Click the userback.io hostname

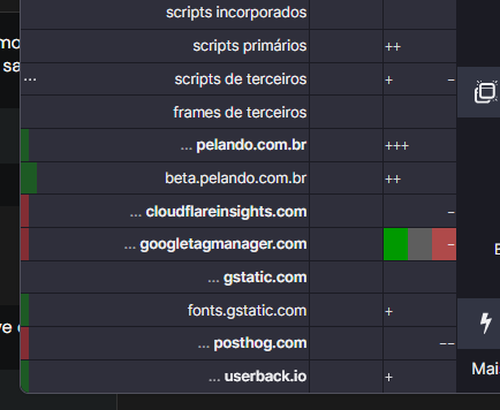click(x=265, y=376)
